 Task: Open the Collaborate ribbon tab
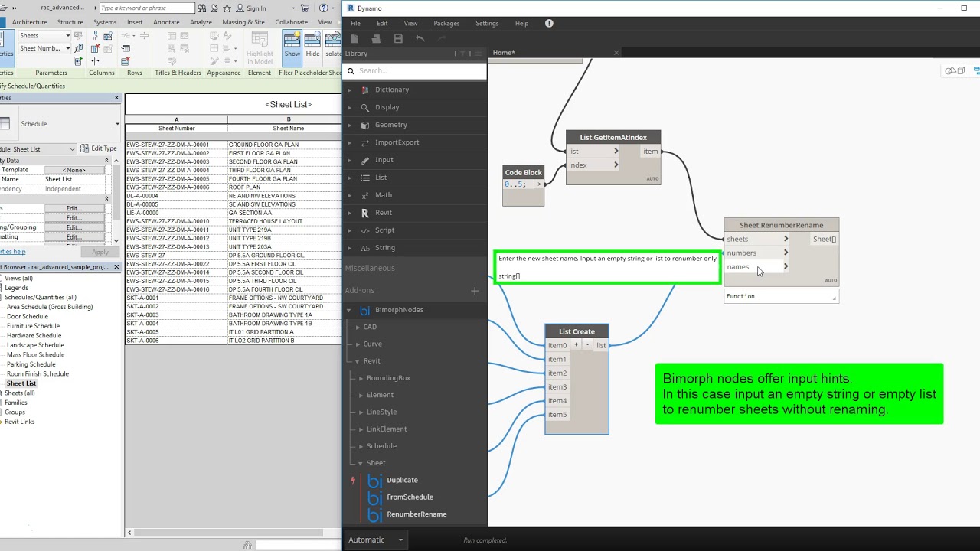[291, 22]
